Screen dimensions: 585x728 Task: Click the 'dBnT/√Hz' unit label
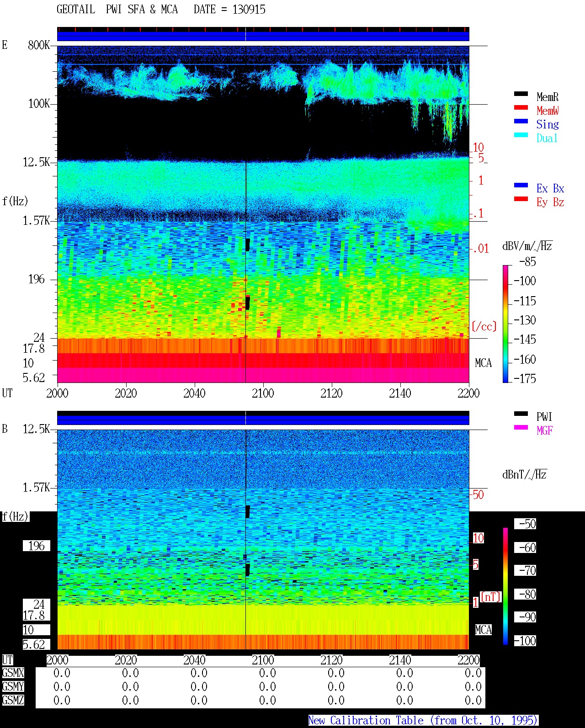click(x=525, y=474)
